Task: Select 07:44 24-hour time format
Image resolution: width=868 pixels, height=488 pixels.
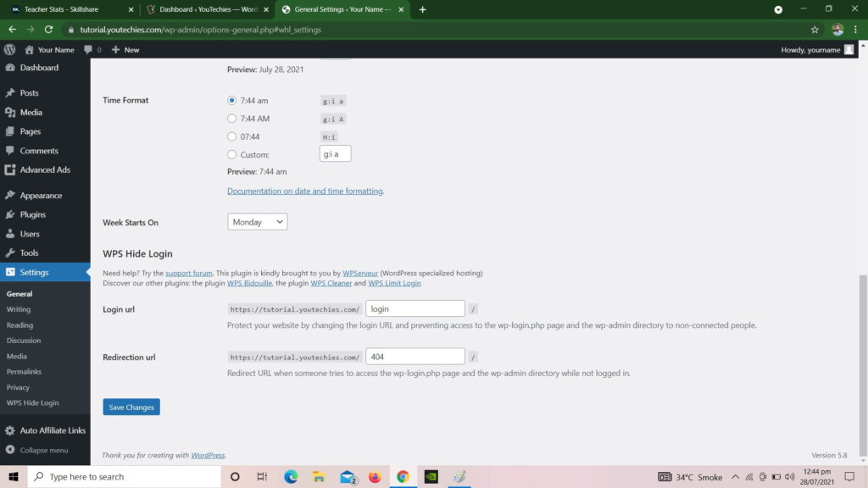Action: (x=231, y=136)
